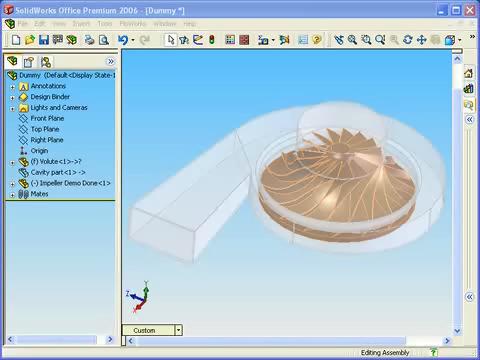The image size is (480, 360).
Task: Open File Explorer icon in task pane
Action: pyautogui.click(x=469, y=105)
